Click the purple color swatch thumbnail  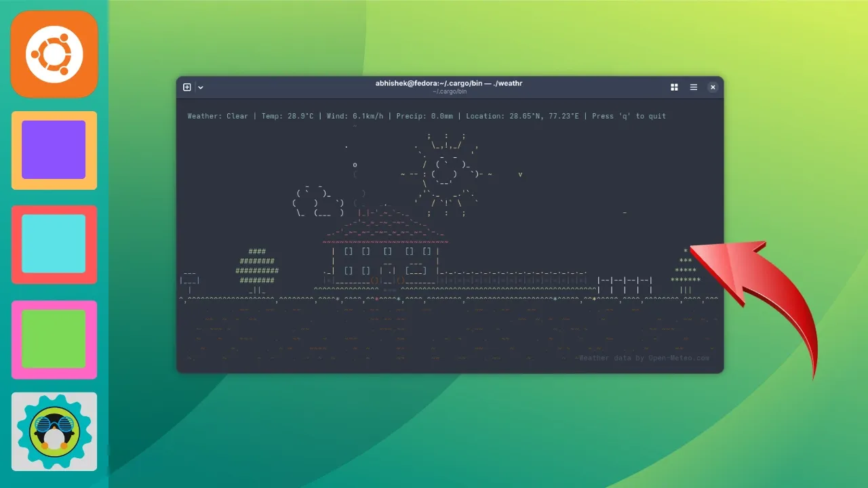coord(54,149)
